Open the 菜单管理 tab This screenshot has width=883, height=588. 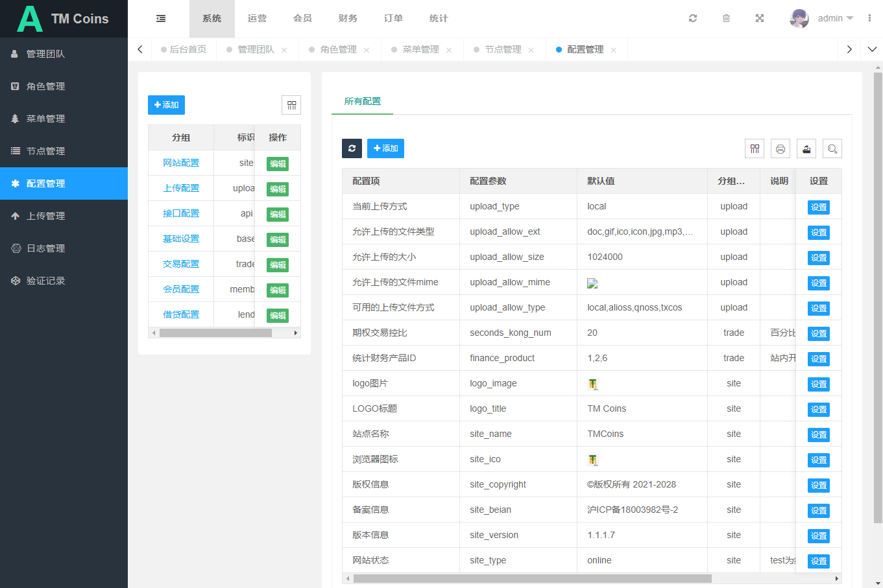pos(420,50)
